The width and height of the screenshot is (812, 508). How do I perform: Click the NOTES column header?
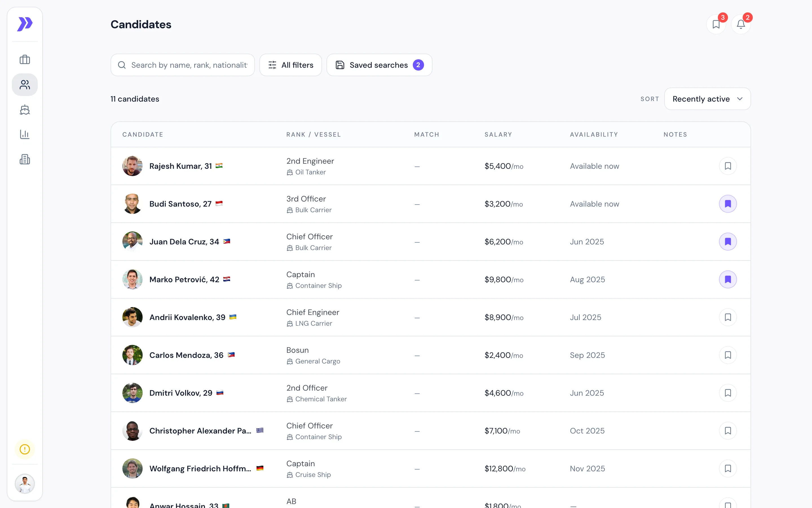tap(675, 134)
